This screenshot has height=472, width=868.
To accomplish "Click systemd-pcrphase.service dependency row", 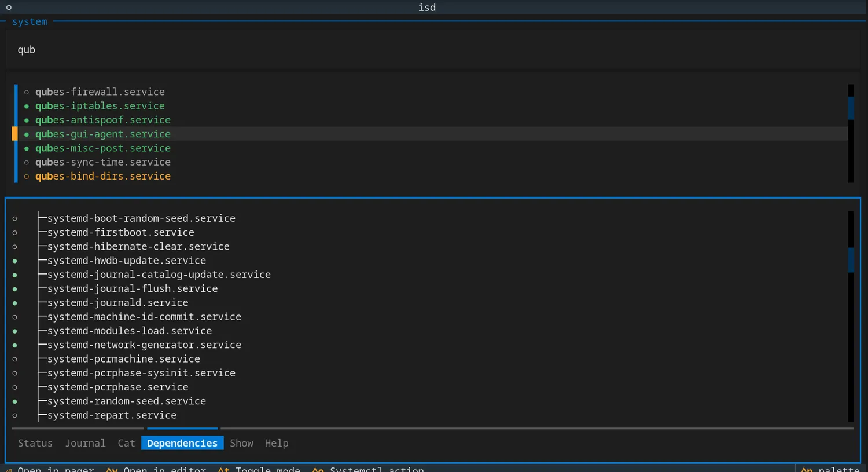I will [118, 387].
